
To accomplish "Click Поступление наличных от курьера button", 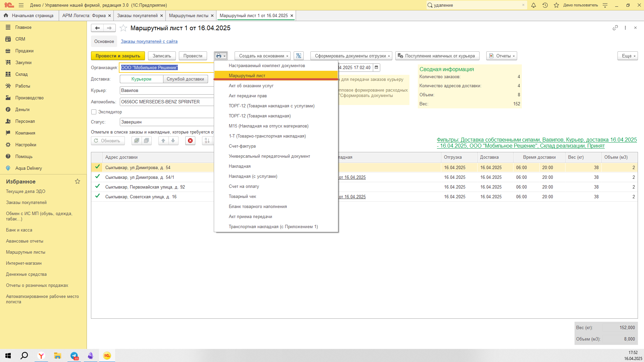I will (437, 56).
